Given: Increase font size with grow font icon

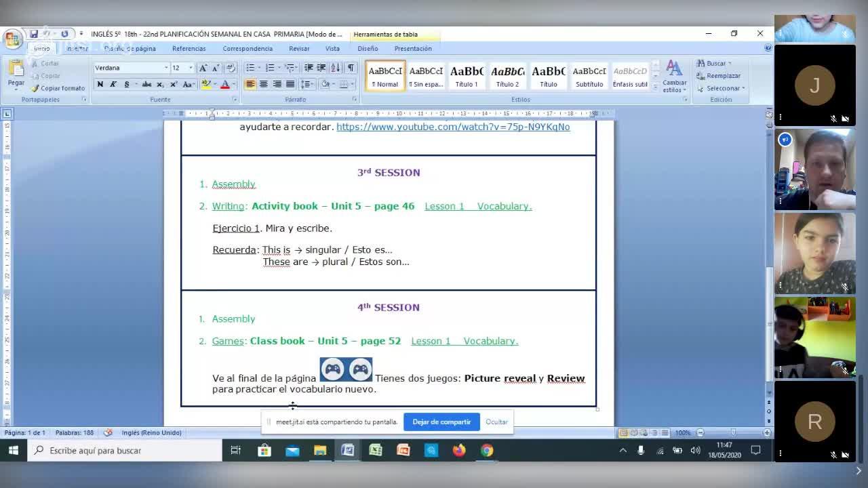Looking at the screenshot, I should point(203,68).
